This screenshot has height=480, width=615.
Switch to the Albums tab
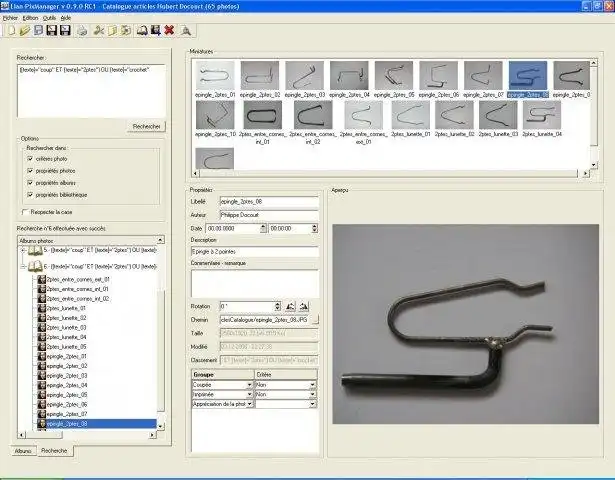point(24,451)
